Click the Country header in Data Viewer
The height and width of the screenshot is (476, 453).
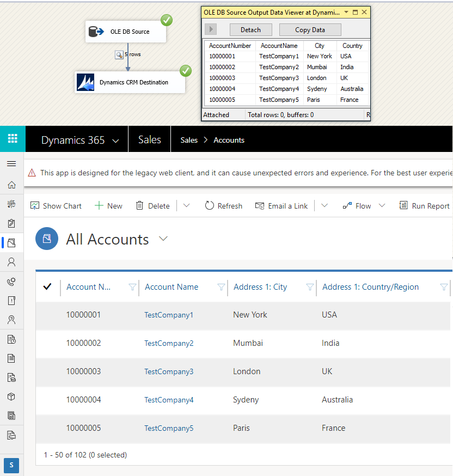pyautogui.click(x=352, y=46)
